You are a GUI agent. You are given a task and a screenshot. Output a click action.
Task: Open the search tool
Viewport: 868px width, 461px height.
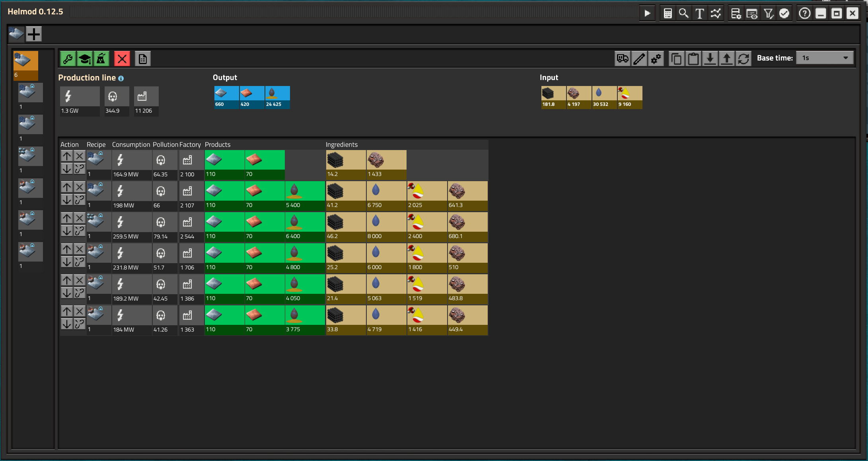[x=684, y=13]
